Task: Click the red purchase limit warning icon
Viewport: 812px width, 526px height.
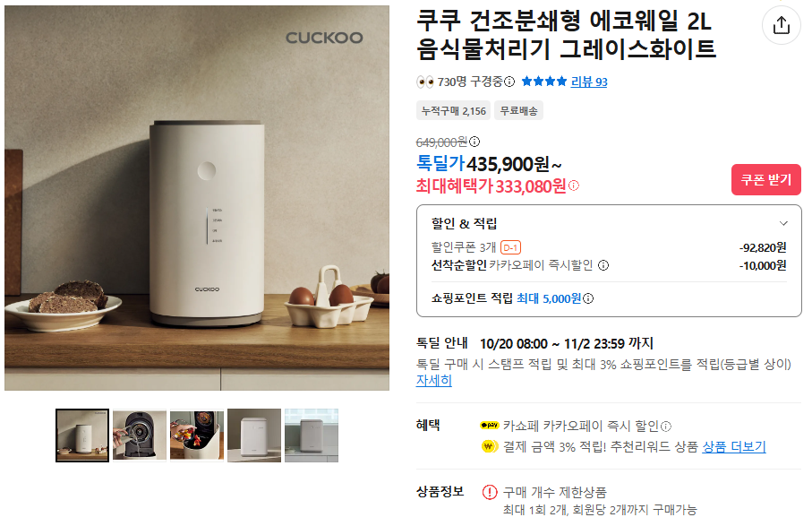Action: pos(490,492)
